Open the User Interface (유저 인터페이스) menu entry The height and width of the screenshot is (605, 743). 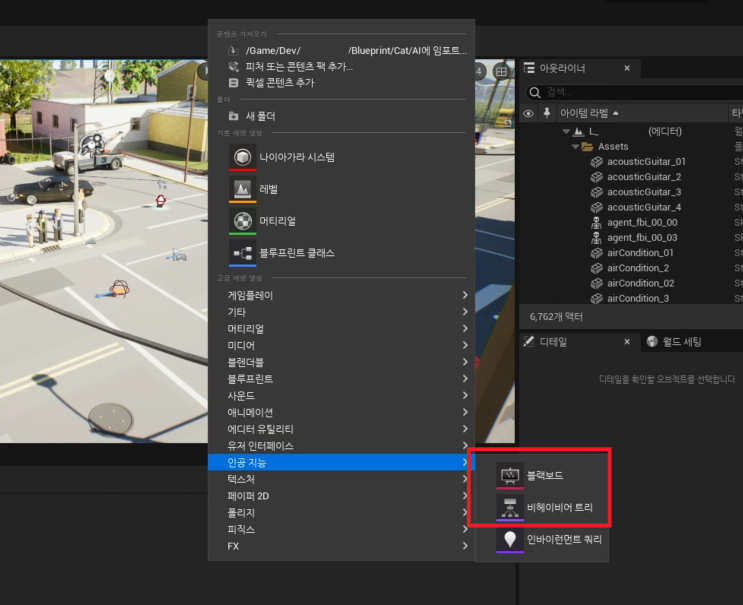(341, 446)
